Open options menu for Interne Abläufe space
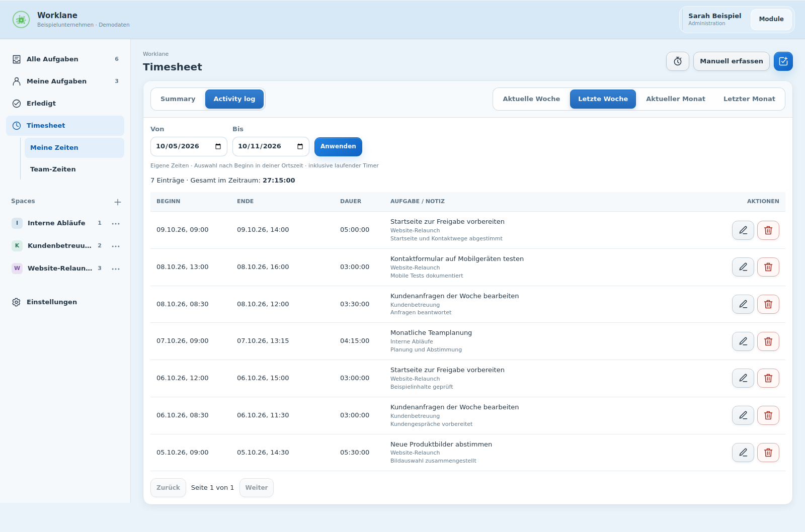The image size is (805, 532). 116,223
